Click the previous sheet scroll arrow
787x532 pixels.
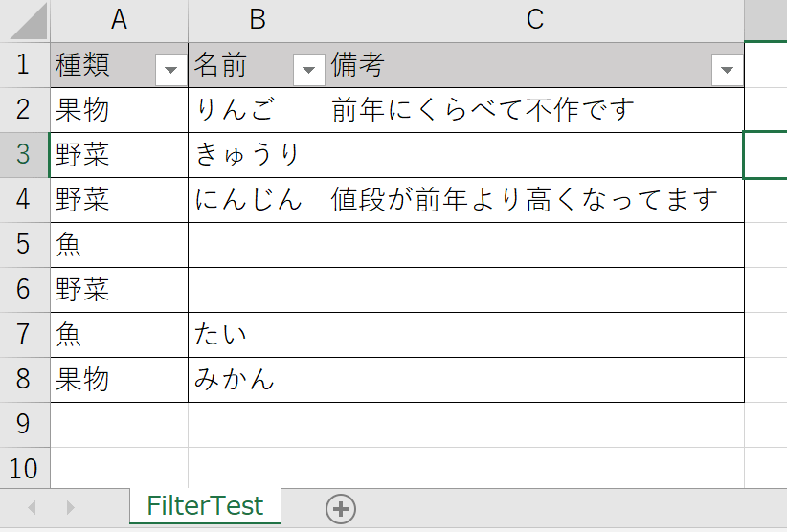tap(32, 508)
